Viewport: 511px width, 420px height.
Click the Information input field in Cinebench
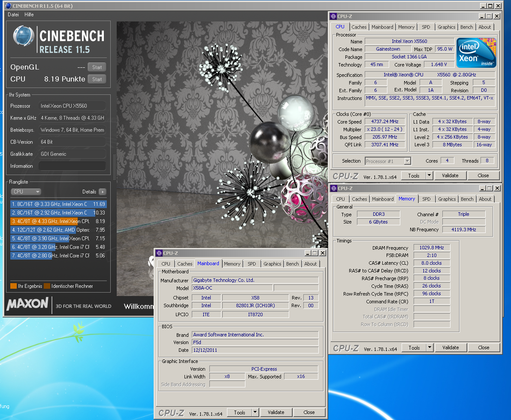(72, 166)
